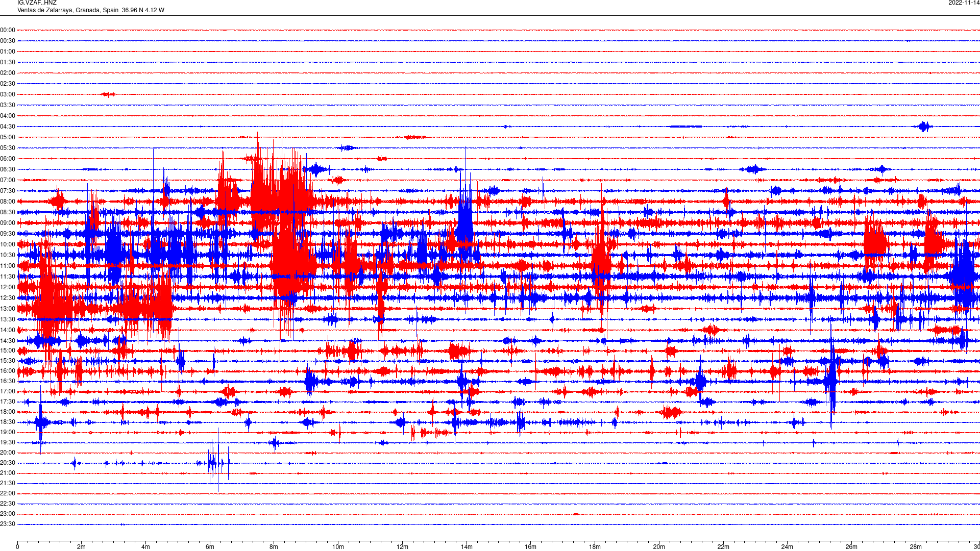Click the 2m tick on time axis
The width and height of the screenshot is (980, 551).
(x=82, y=547)
